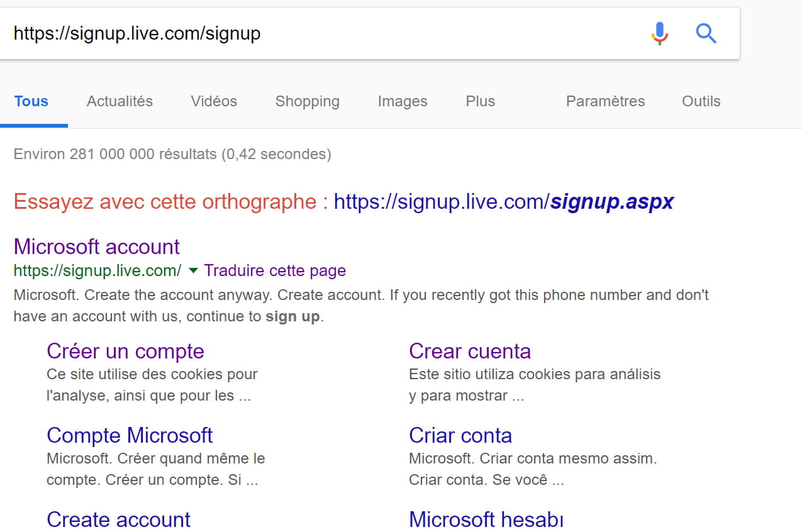
Task: Open the Créer un compte sitelink
Action: point(125,351)
